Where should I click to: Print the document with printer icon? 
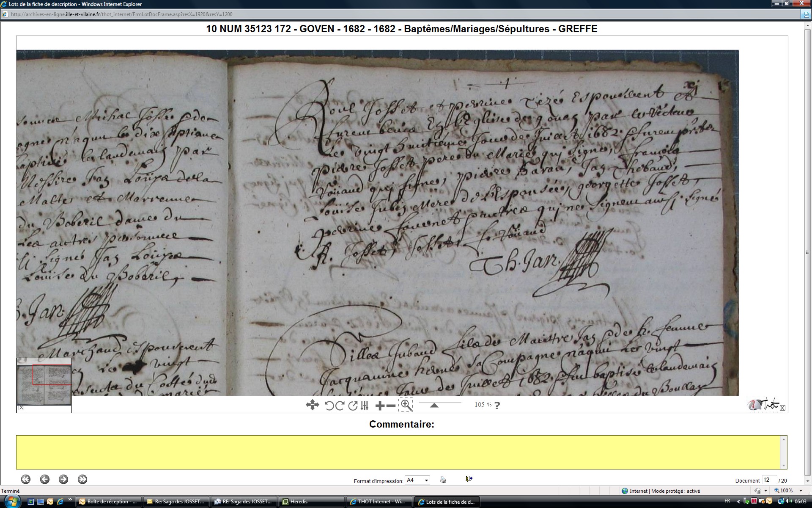coord(443,480)
